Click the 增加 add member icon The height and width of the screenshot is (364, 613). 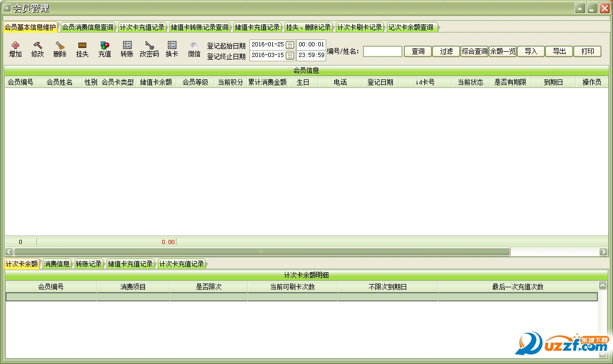pos(15,45)
